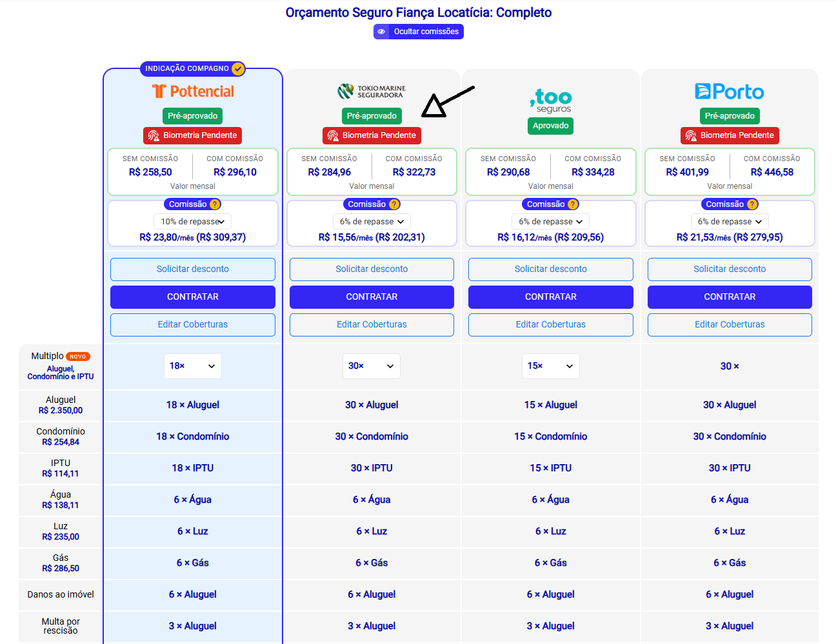Hide commissions with the eye toggle
The height and width of the screenshot is (644, 836).
(419, 32)
